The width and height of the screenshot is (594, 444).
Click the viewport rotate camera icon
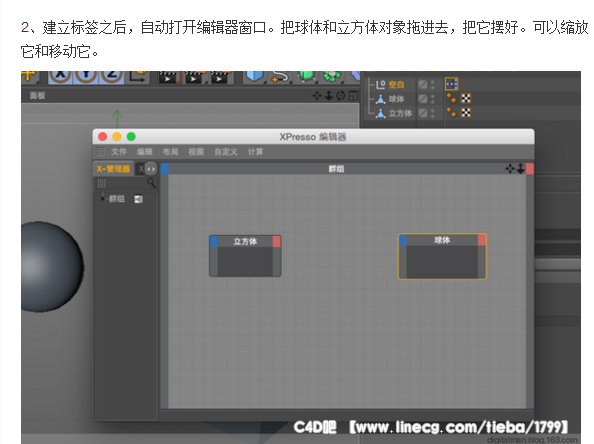[x=341, y=96]
